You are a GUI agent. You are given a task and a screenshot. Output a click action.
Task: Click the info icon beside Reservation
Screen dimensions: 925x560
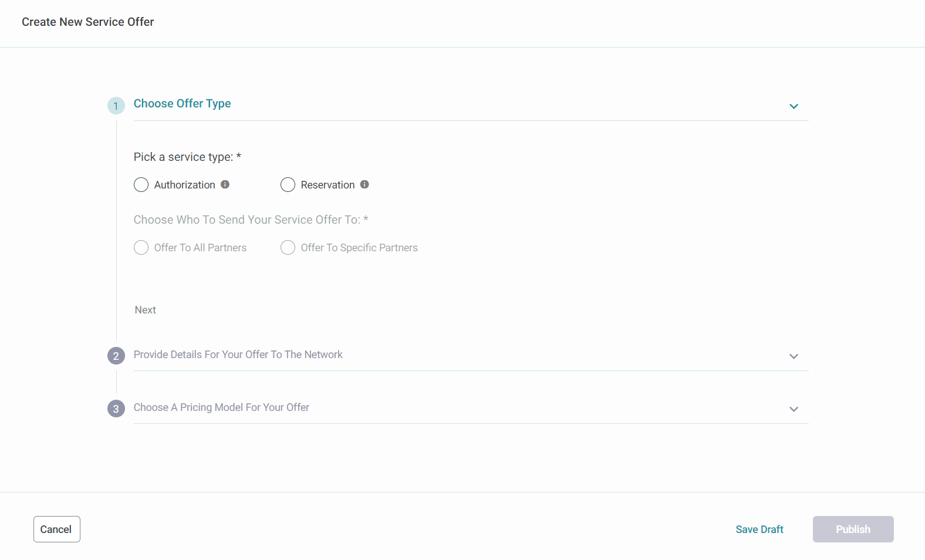click(364, 184)
